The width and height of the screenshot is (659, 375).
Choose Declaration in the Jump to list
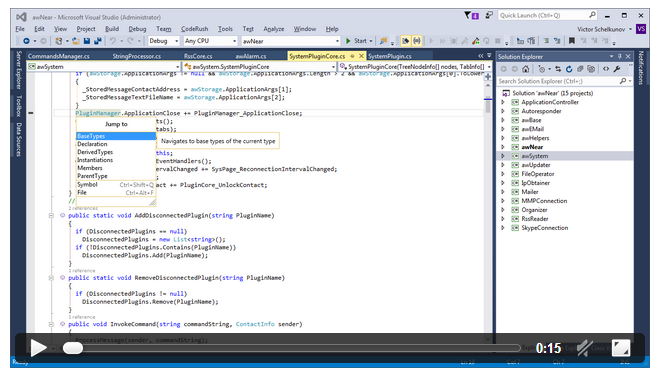coord(116,144)
